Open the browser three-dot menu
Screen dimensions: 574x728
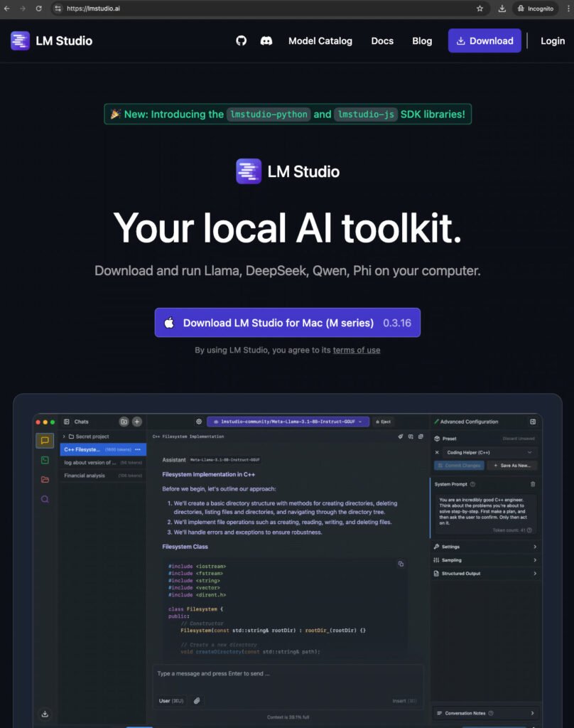568,9
